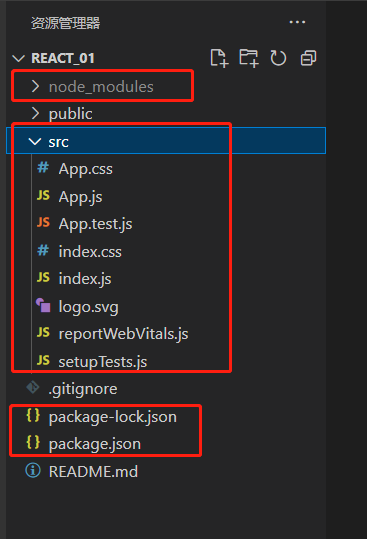Click the JS icon beside setupTests.js
This screenshot has height=539, width=367.
(x=43, y=360)
